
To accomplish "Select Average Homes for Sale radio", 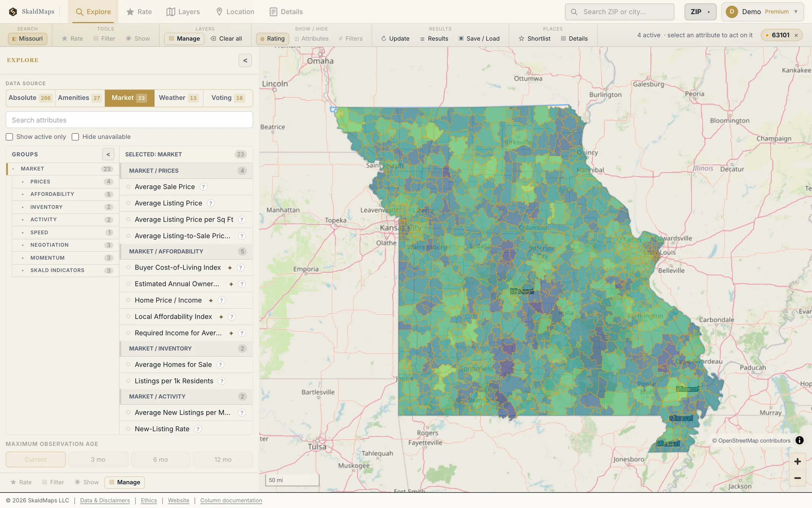I will (128, 365).
